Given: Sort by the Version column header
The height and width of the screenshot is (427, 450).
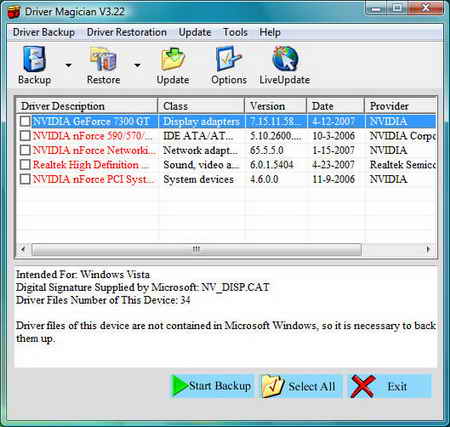Looking at the screenshot, I should tap(275, 106).
